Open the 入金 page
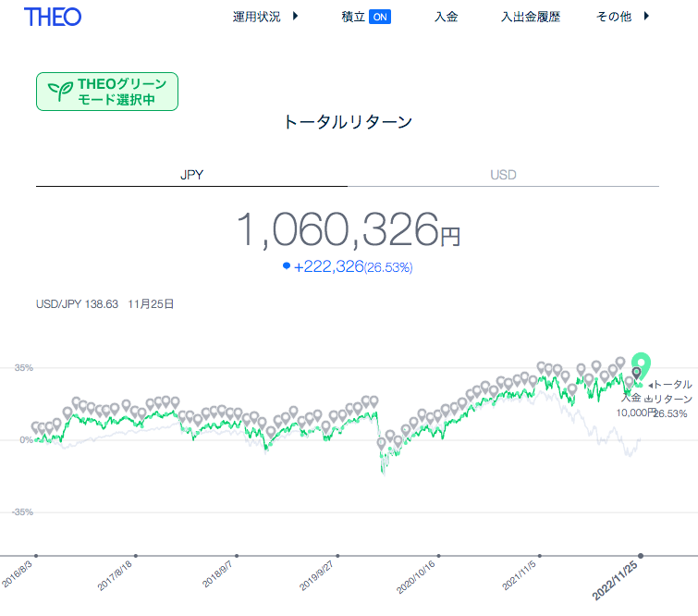Image resolution: width=698 pixels, height=616 pixels. (446, 17)
